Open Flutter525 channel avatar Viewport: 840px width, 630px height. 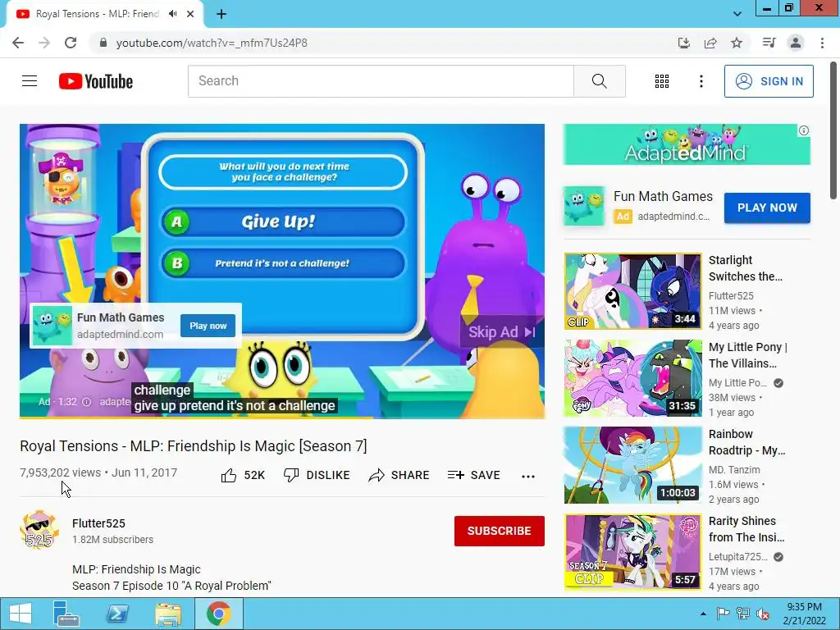pos(39,530)
